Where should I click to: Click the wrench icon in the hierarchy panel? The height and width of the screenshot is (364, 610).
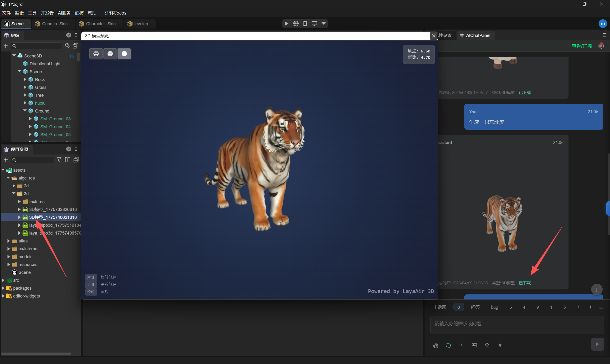(67, 46)
